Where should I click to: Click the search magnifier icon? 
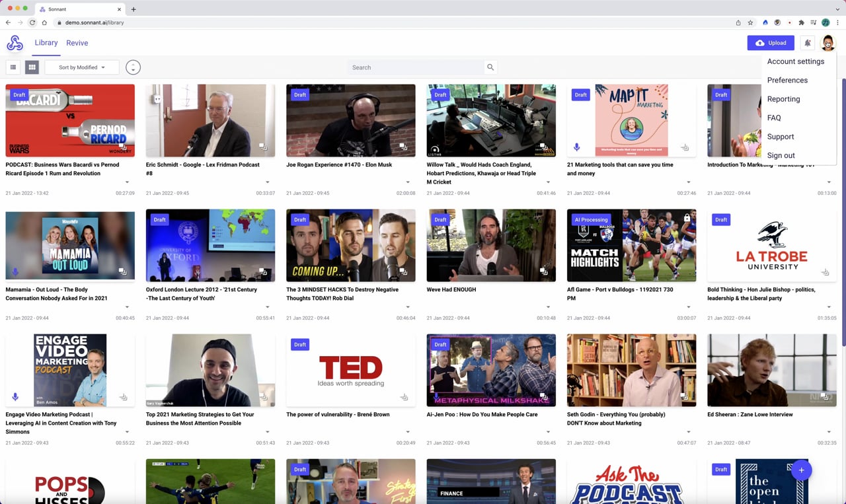(x=490, y=67)
